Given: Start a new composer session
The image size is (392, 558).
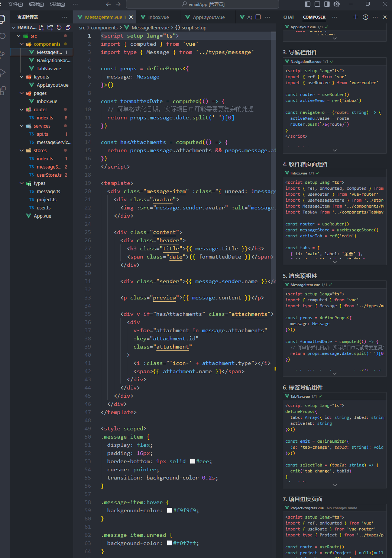Looking at the screenshot, I should 356,17.
